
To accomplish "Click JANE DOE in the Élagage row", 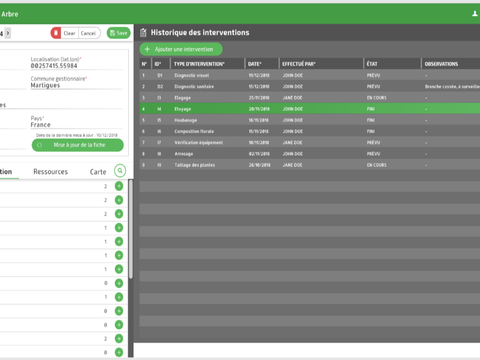I will pos(292,98).
